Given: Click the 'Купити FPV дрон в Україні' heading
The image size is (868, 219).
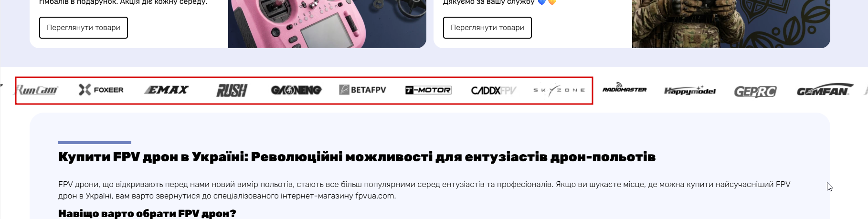Looking at the screenshot, I should [357, 157].
